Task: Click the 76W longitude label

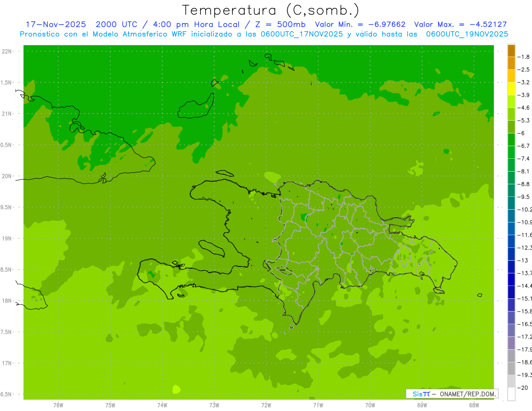Action: 58,405
